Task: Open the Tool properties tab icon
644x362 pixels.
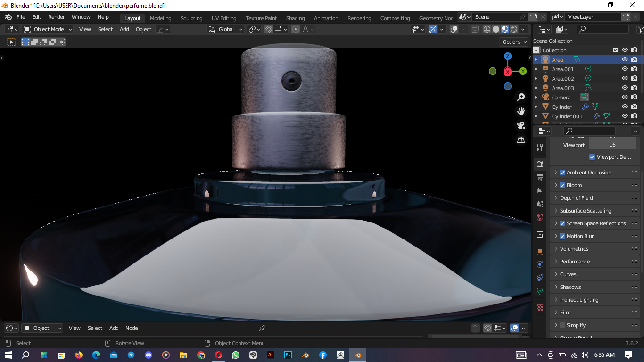Action: [540, 148]
